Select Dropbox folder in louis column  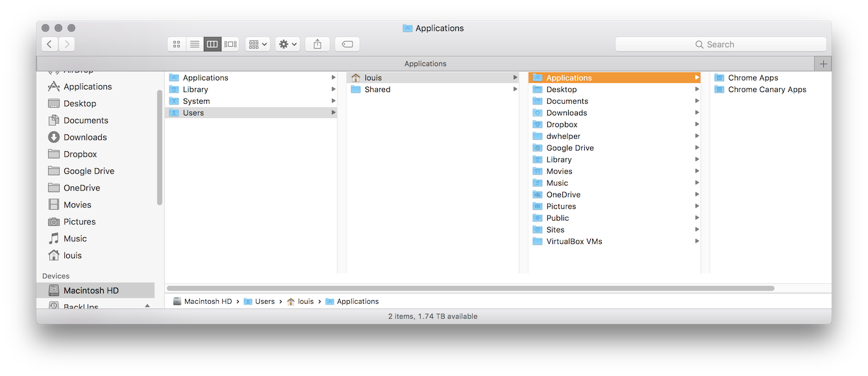[x=615, y=124]
